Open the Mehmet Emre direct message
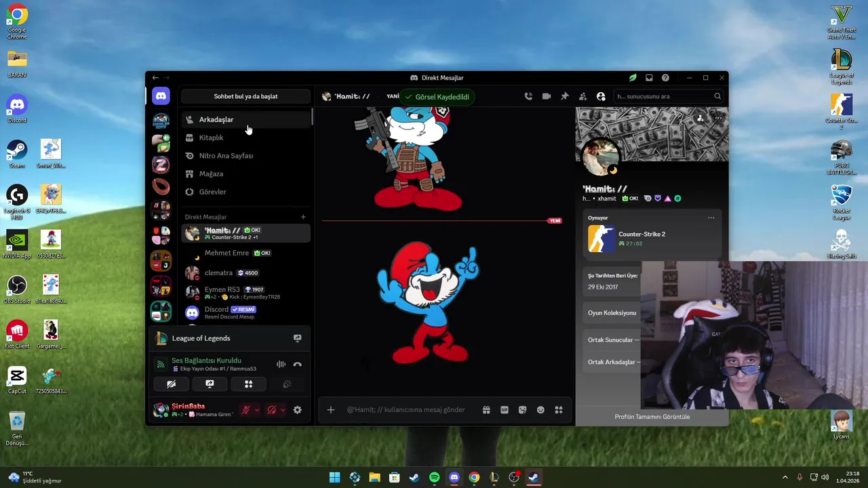The width and height of the screenshot is (868, 488). 245,253
